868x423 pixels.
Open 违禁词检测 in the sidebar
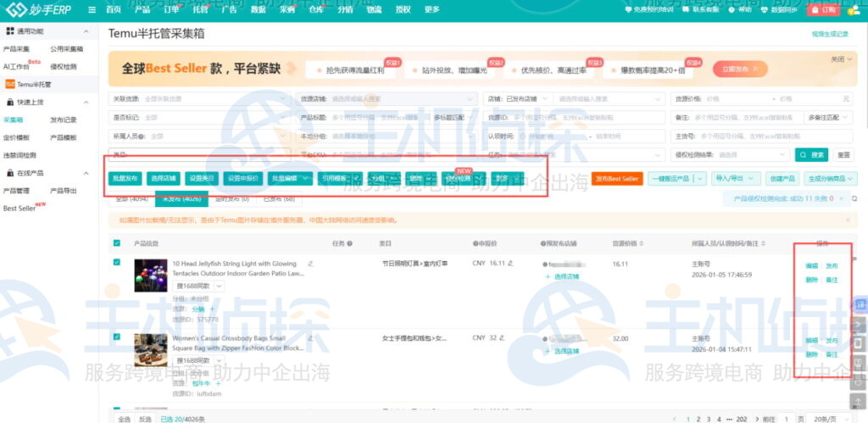point(19,156)
